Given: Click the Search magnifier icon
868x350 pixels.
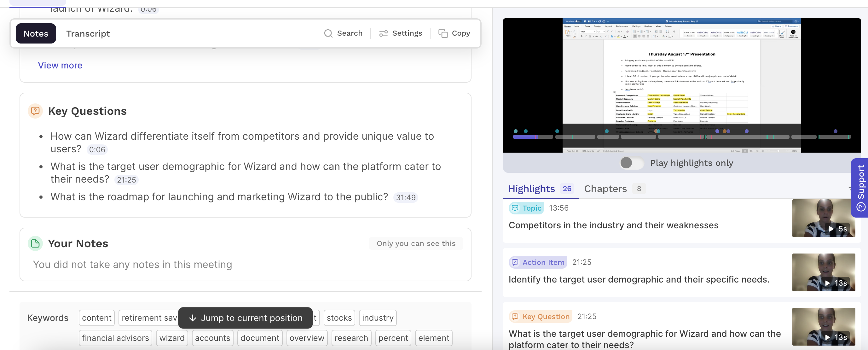Looking at the screenshot, I should (x=328, y=33).
